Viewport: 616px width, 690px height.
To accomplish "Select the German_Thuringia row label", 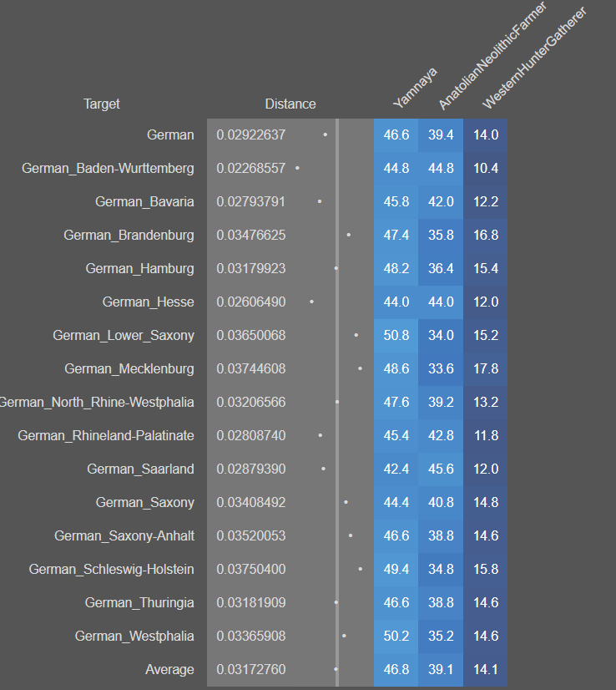I will (x=139, y=603).
